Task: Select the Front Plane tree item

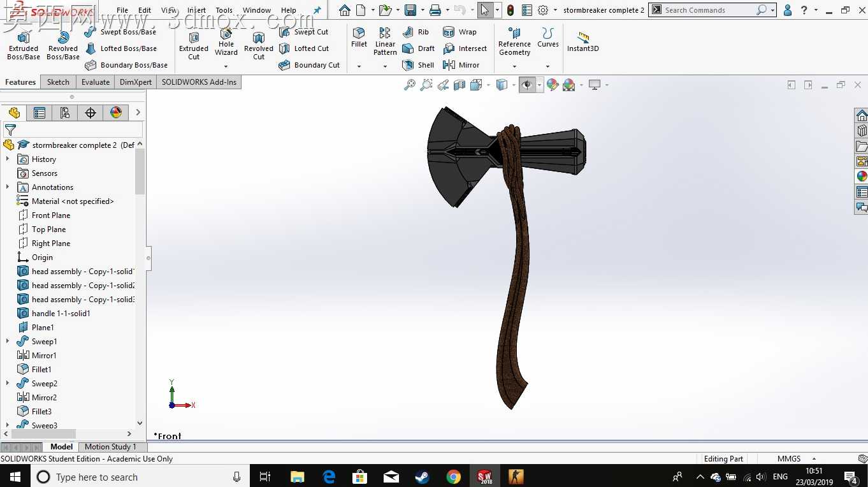Action: 44,215
